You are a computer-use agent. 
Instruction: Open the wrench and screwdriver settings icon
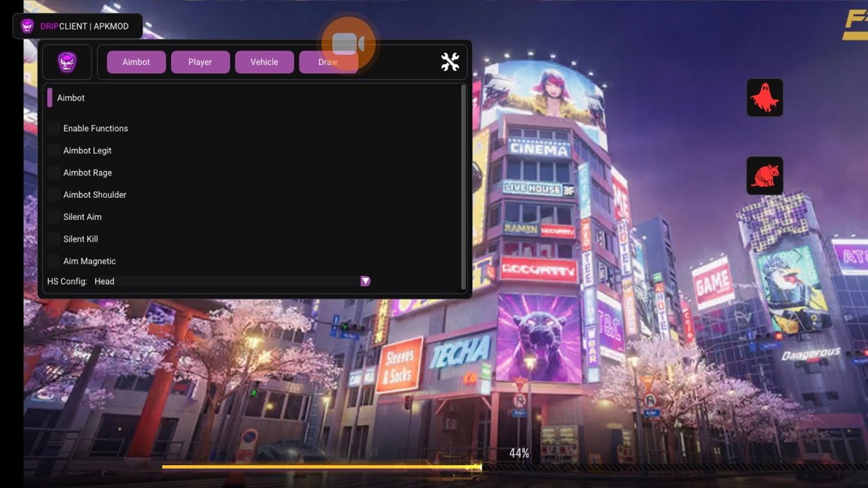tap(450, 62)
